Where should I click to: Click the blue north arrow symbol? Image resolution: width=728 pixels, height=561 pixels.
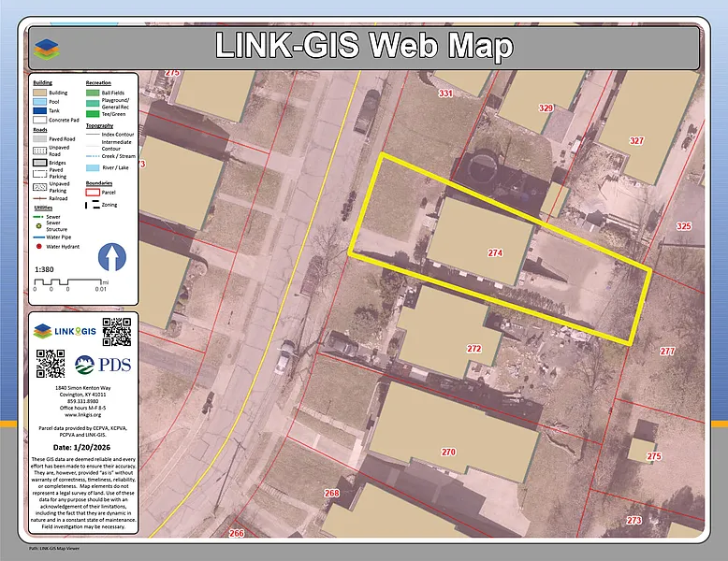[x=112, y=257]
